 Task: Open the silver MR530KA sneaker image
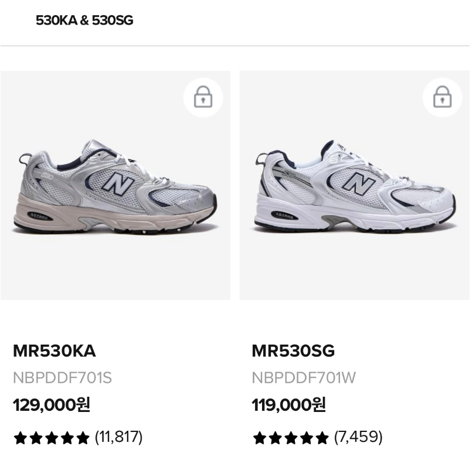(115, 188)
